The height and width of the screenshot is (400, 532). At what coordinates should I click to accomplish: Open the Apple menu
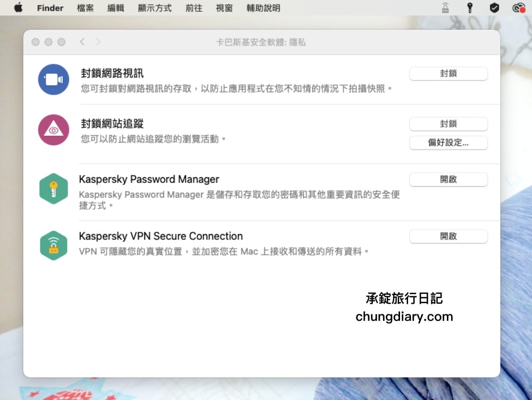pyautogui.click(x=18, y=7)
